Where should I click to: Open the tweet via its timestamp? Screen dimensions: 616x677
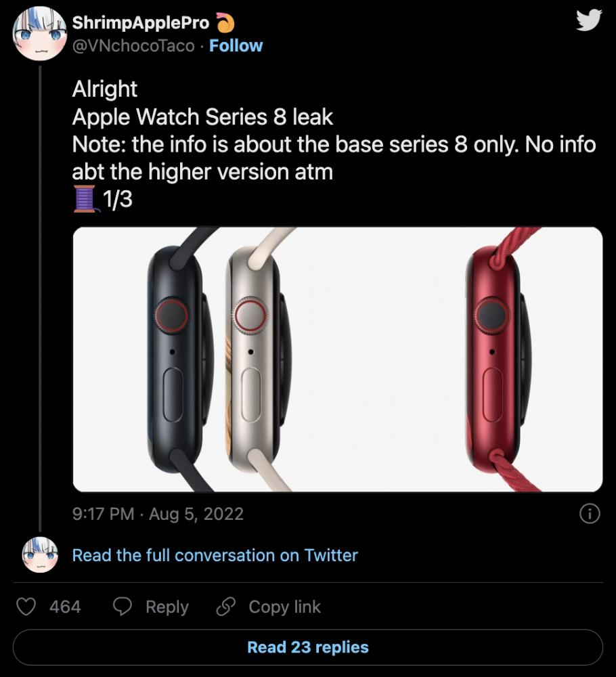[x=158, y=514]
